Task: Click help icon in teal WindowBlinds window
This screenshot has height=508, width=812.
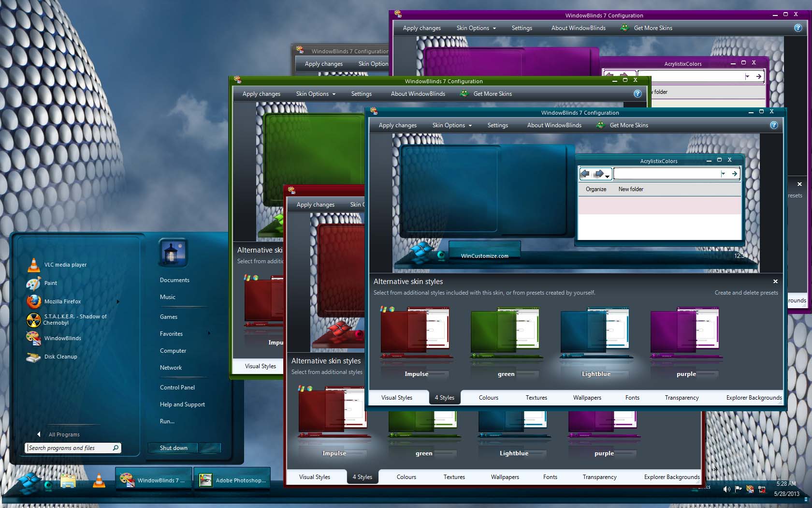Action: [774, 125]
